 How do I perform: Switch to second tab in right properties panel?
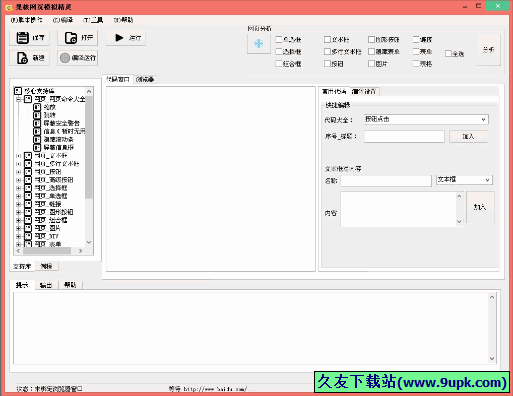[364, 91]
